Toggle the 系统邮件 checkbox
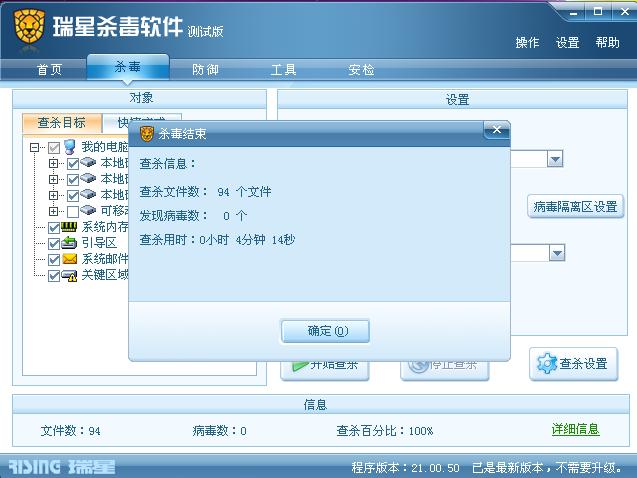The height and width of the screenshot is (478, 637). pyautogui.click(x=54, y=260)
